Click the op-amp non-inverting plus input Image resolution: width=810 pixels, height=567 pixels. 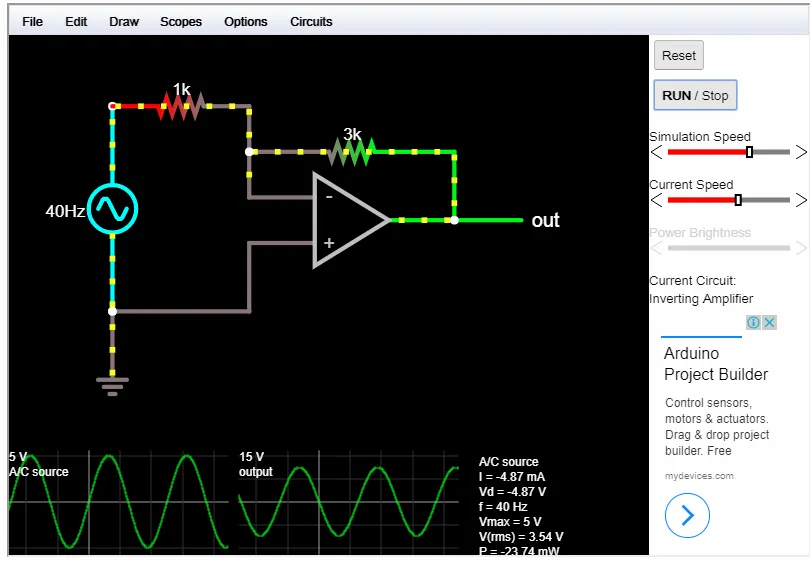pos(329,243)
